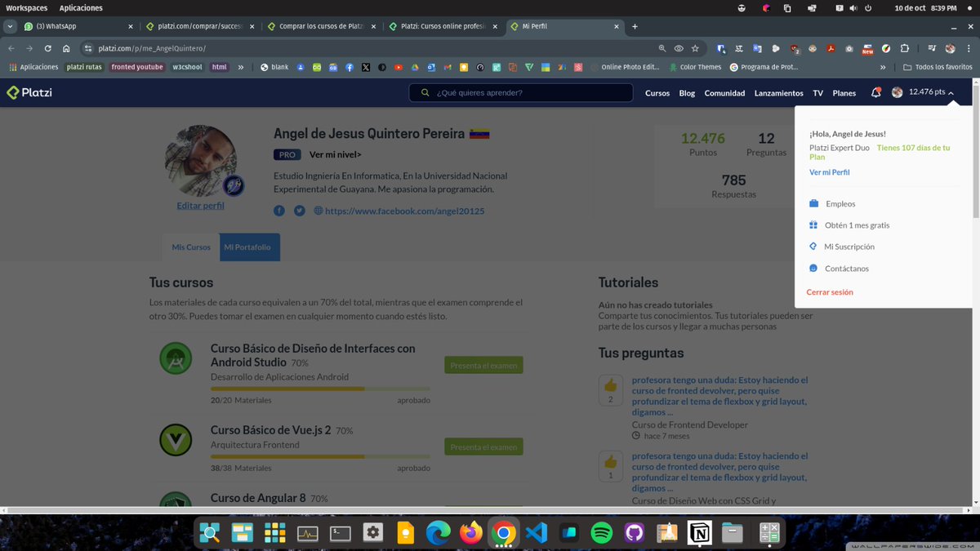Image resolution: width=980 pixels, height=551 pixels.
Task: Open Notion from the dock
Action: pyautogui.click(x=699, y=534)
